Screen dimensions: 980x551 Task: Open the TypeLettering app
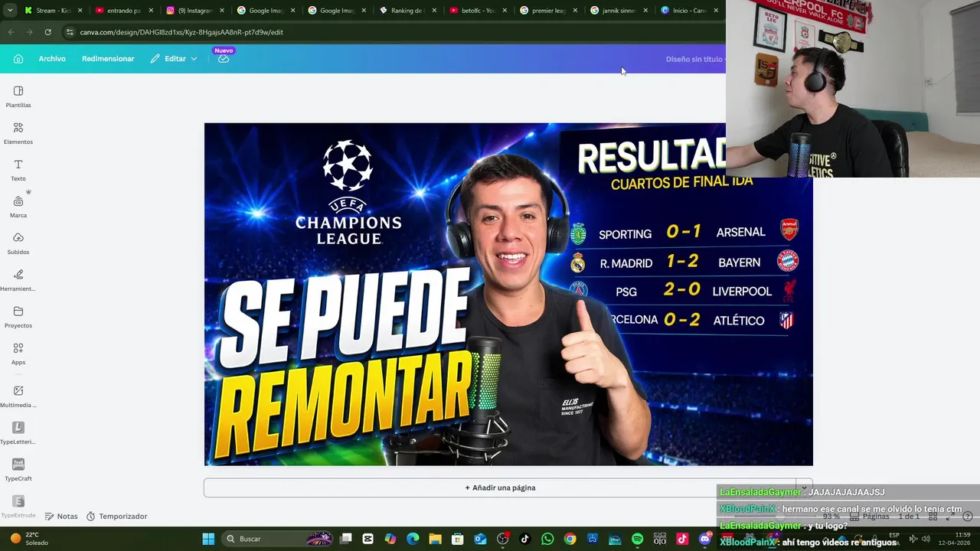tap(18, 433)
